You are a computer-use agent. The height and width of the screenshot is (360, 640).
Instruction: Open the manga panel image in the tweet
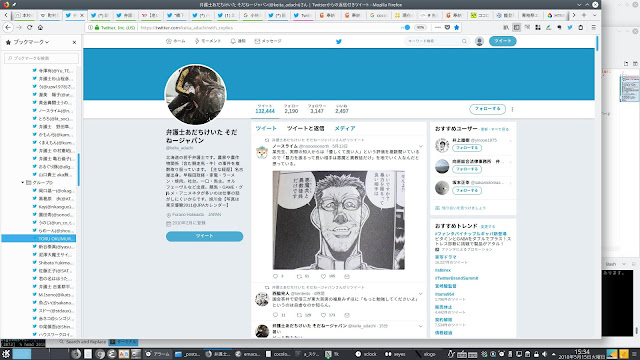(x=339, y=220)
